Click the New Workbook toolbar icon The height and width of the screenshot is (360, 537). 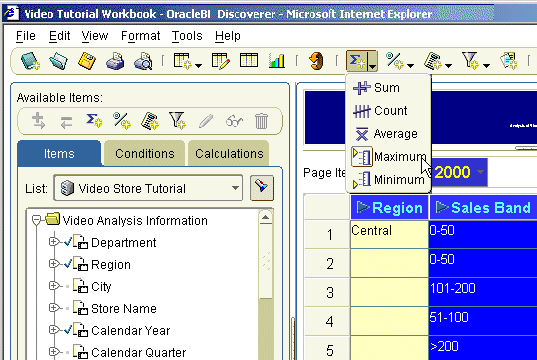tap(30, 61)
